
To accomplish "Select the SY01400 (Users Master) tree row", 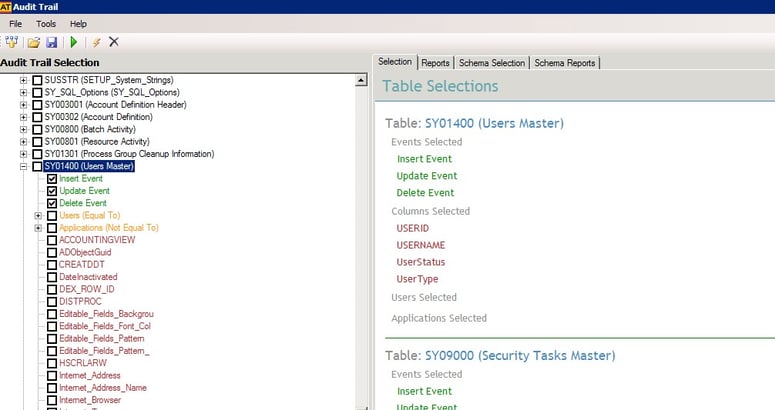I will click(x=89, y=166).
